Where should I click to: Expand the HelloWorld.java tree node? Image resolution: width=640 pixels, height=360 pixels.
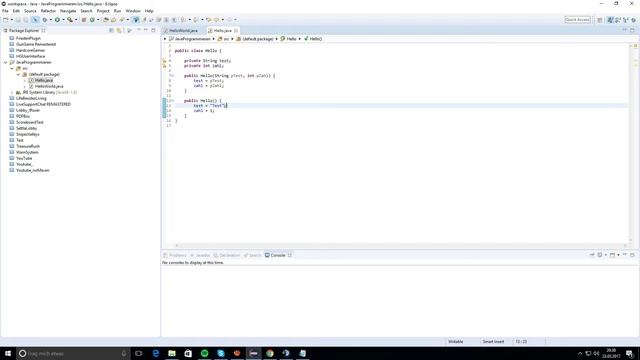coord(25,87)
